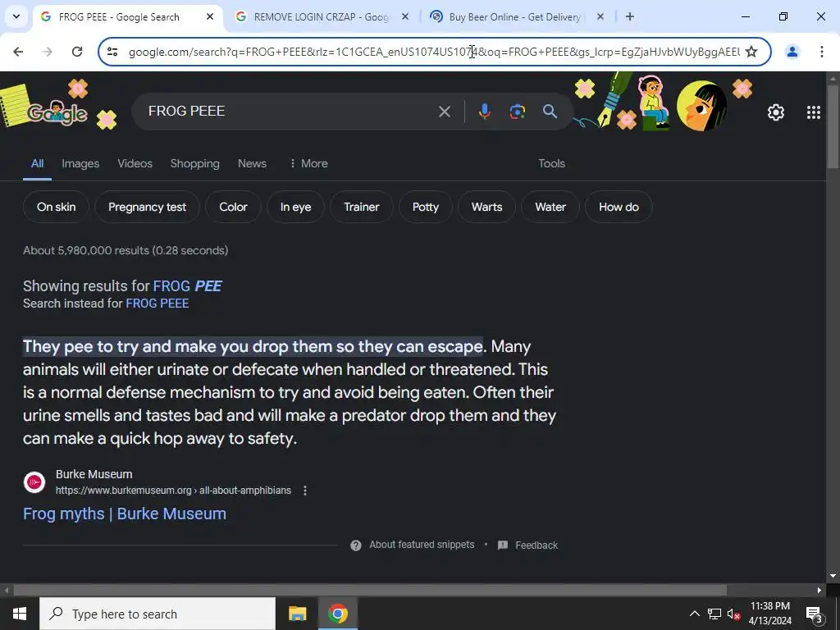Switch to Images results

[80, 163]
